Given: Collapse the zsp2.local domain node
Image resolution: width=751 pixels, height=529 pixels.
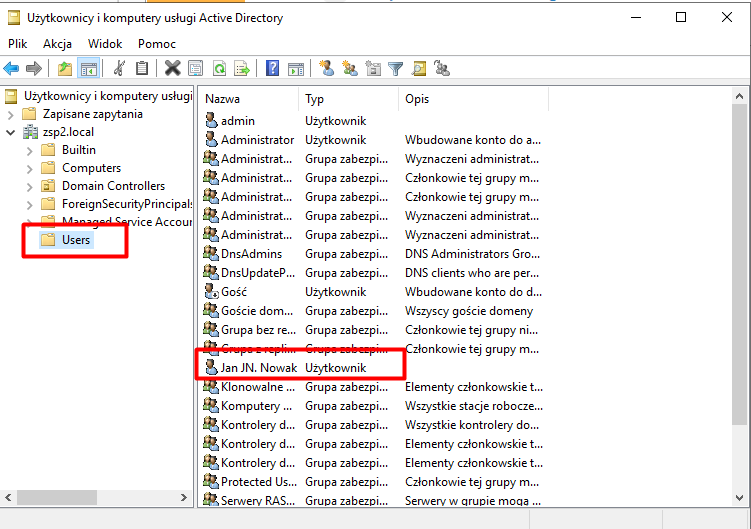Looking at the screenshot, I should pyautogui.click(x=11, y=132).
